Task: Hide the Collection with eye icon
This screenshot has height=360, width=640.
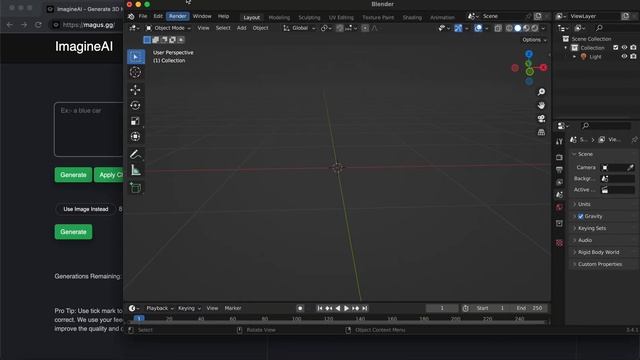Action: click(x=624, y=48)
